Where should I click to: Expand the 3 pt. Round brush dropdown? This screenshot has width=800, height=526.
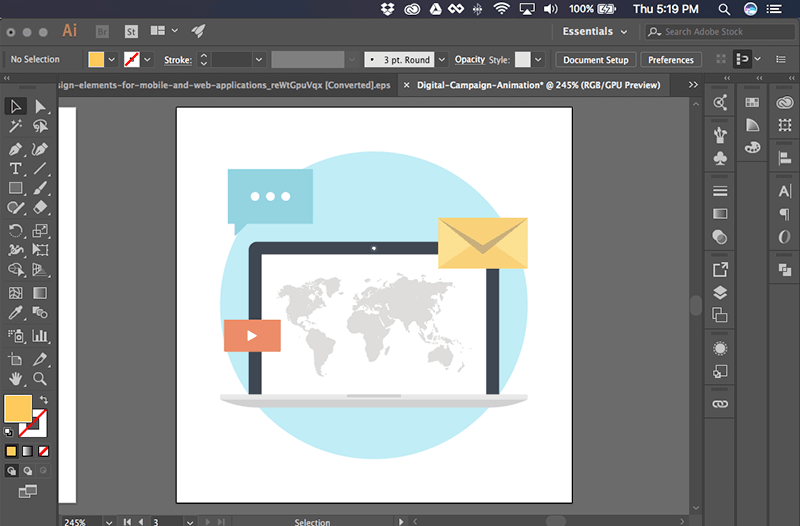pos(442,60)
